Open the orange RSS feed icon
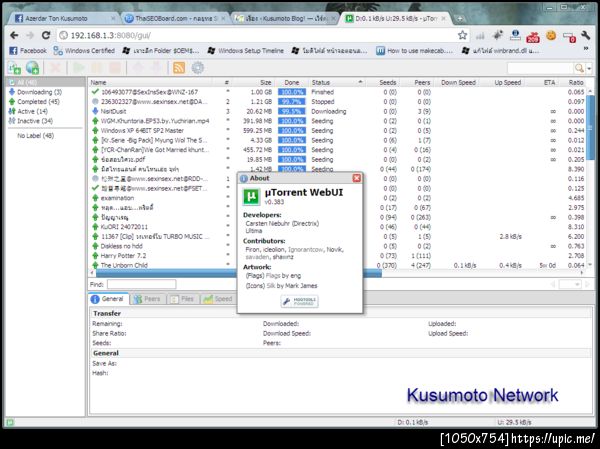The image size is (600, 449). point(179,68)
